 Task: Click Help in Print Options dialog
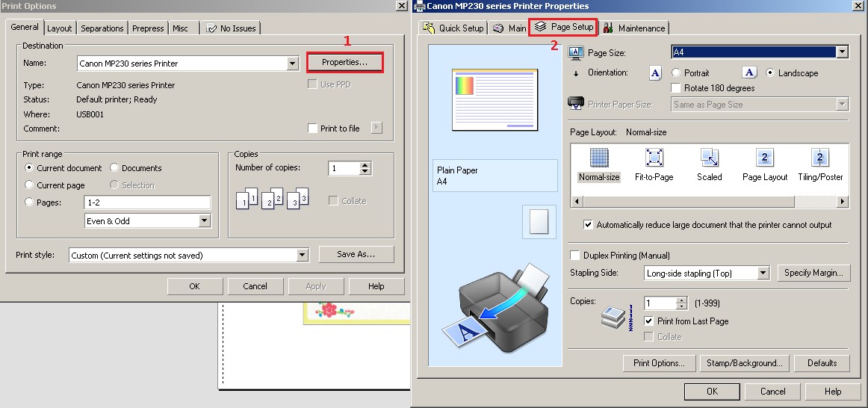click(376, 286)
